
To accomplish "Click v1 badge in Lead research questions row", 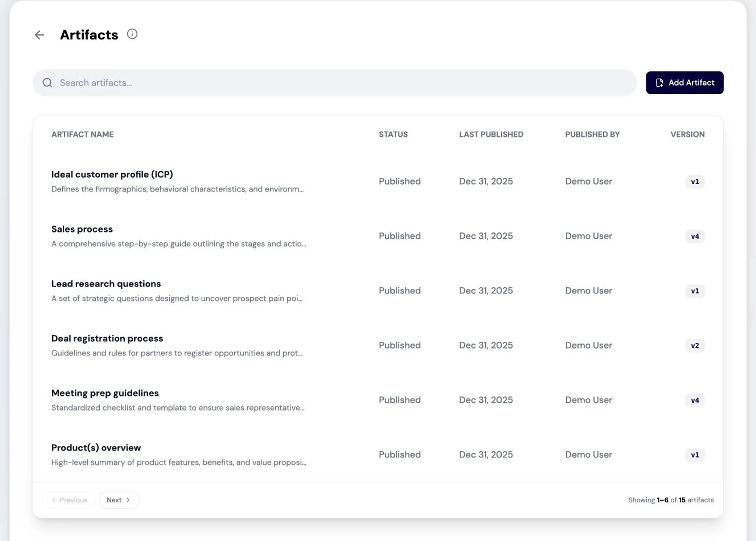I will 695,291.
